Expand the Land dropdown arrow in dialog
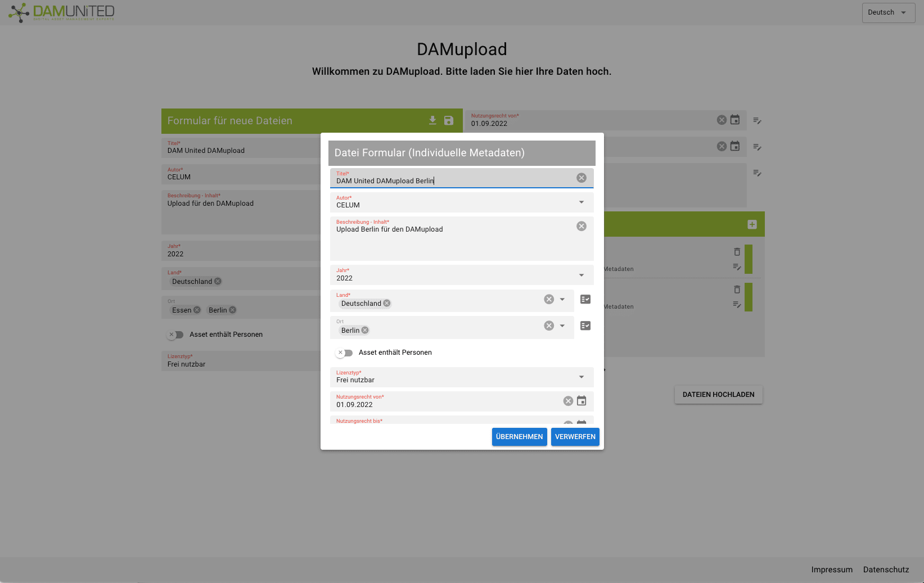The width and height of the screenshot is (924, 583). pyautogui.click(x=562, y=300)
